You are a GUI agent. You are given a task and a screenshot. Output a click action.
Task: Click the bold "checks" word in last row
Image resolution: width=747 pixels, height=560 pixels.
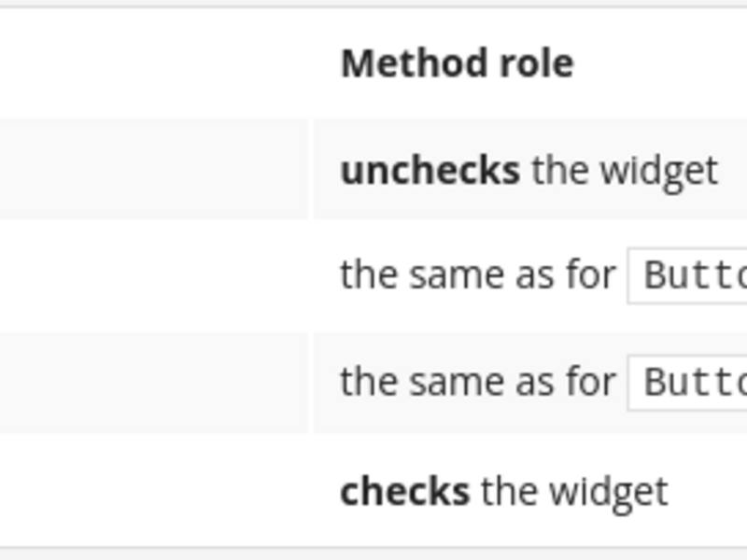405,491
